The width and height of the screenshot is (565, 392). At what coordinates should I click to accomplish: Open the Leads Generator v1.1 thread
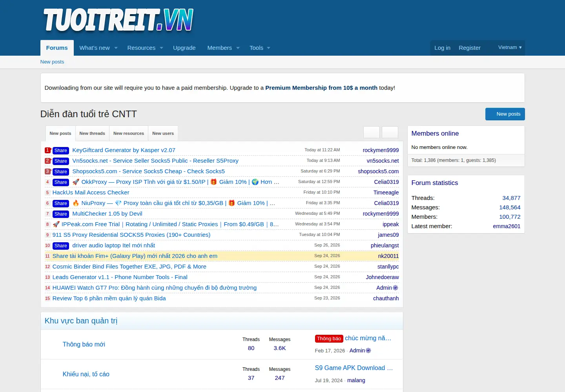click(x=120, y=277)
